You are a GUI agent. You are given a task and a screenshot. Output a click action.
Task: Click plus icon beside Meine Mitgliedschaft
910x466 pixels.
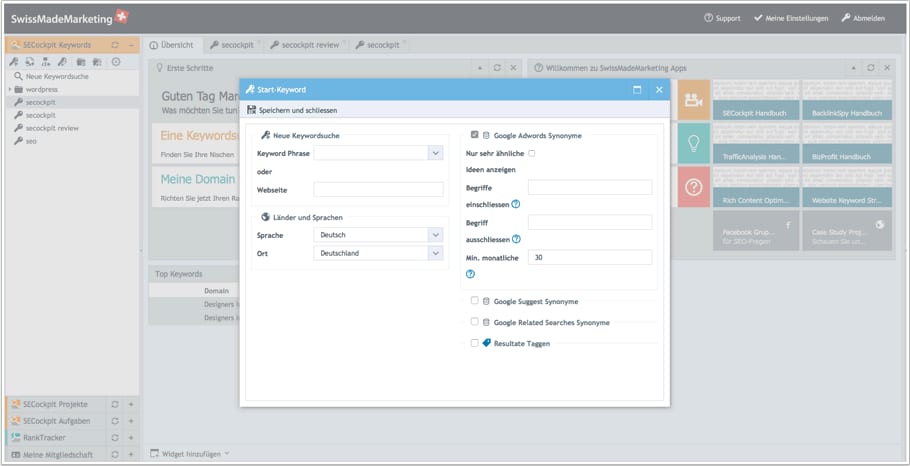click(x=131, y=455)
